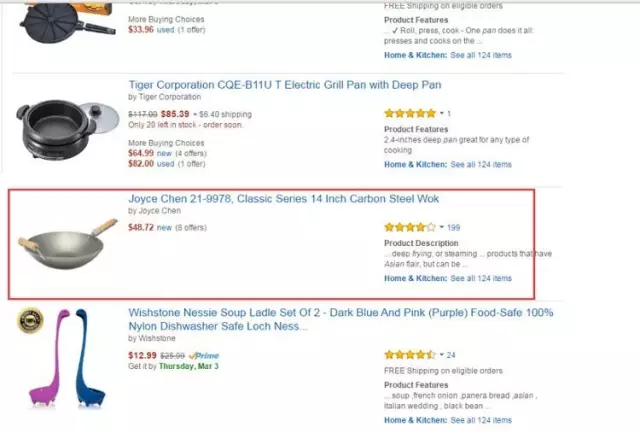640x433 pixels.
Task: Expand the rating dropdown arrow for the Tiger pan
Action: tap(441, 114)
